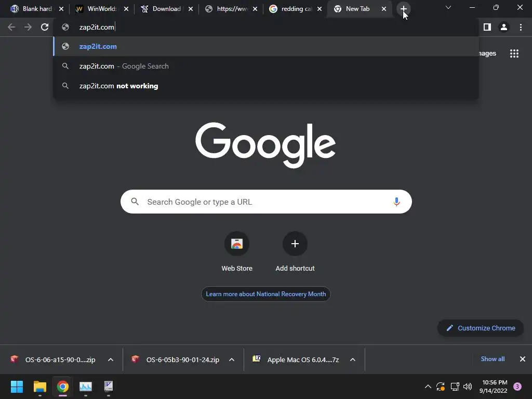This screenshot has height=399, width=532.
Task: Click the Chrome taskbar icon
Action: point(63,387)
